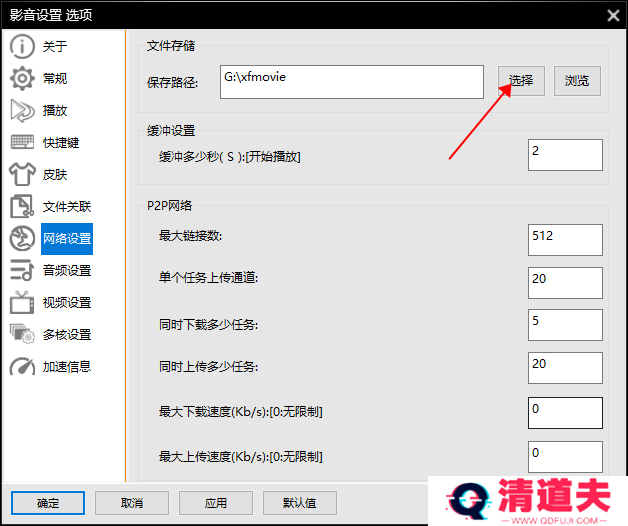628x526 pixels.
Task: Click the 应用 apply button
Action: 215,503
